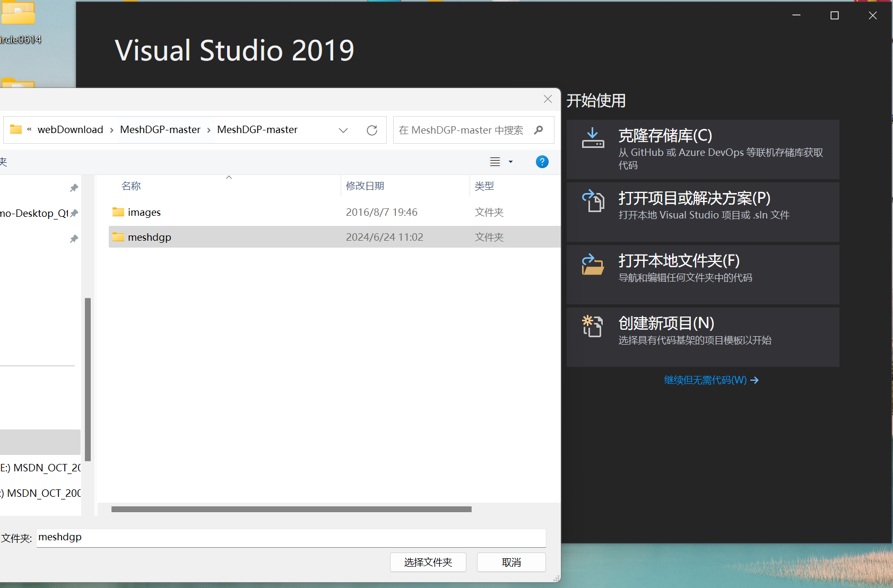The width and height of the screenshot is (893, 588).
Task: Click the Clone repository download icon
Action: 593,138
